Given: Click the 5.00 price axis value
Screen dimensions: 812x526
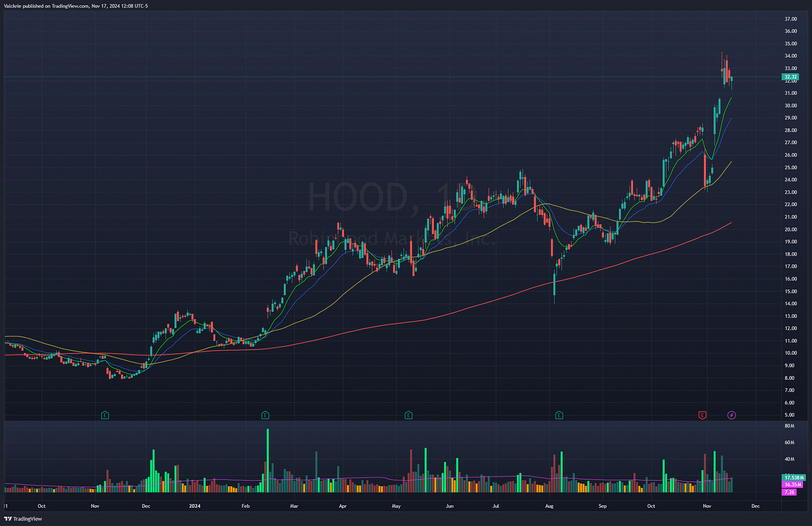Looking at the screenshot, I should click(790, 415).
